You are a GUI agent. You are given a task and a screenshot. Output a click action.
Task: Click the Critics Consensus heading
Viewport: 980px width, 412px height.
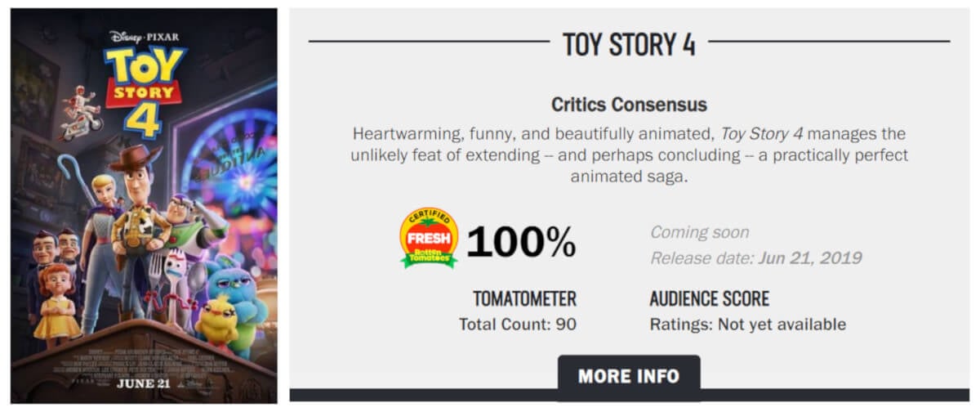point(628,105)
